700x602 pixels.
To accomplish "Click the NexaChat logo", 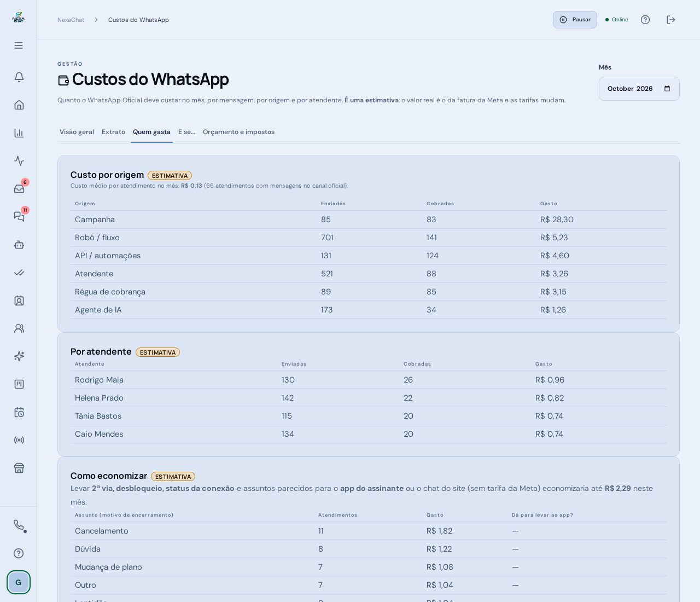I will pos(19,18).
